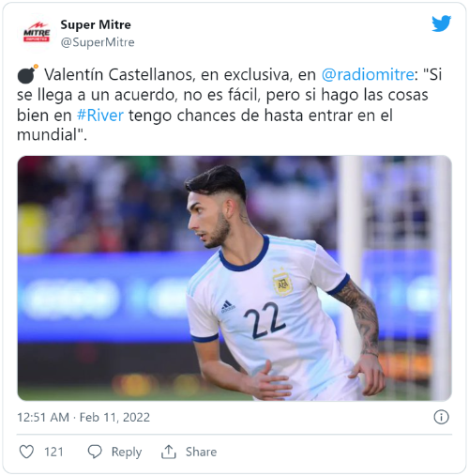
Task: Open the @SuperMitre handle link
Action: click(x=98, y=42)
